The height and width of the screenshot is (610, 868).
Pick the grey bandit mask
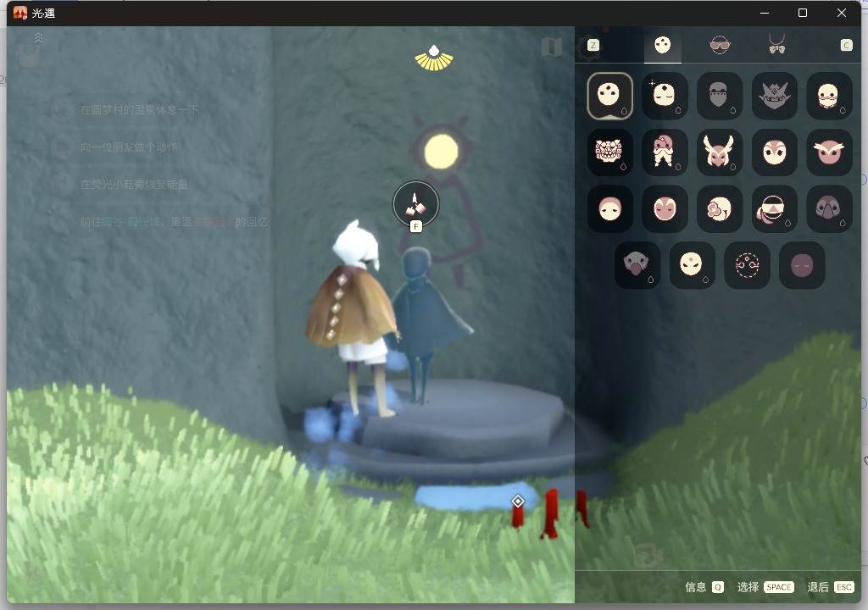719,96
